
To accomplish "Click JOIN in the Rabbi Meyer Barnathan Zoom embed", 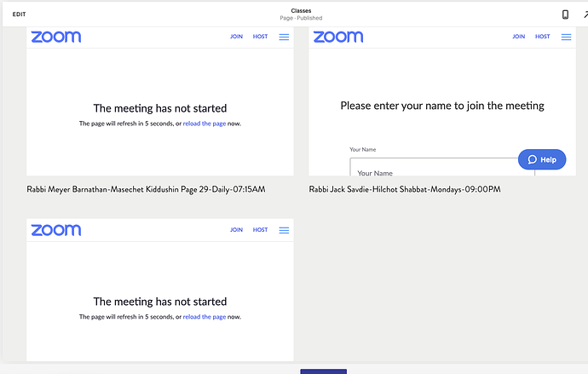I will pos(236,37).
